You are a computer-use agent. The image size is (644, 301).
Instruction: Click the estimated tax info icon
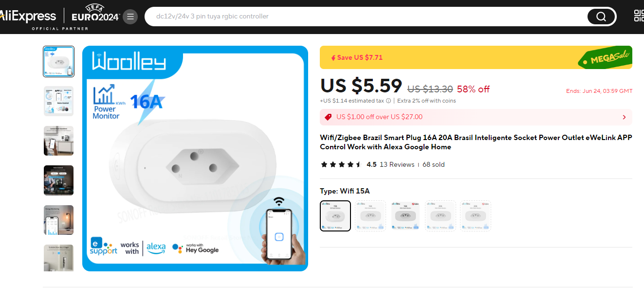click(388, 101)
